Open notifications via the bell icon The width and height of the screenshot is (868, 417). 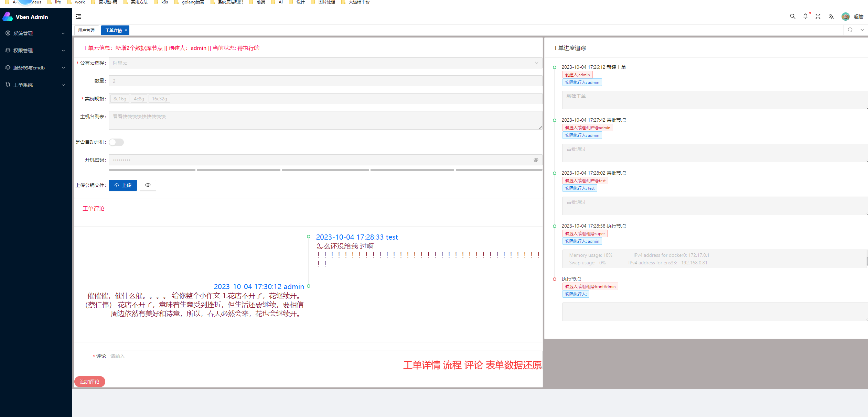pos(805,17)
